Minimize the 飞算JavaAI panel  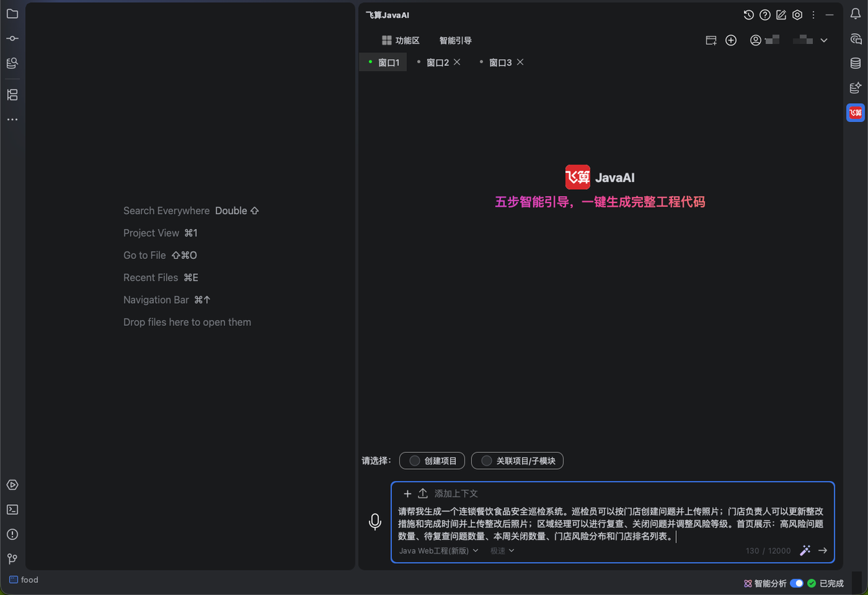[x=829, y=15]
